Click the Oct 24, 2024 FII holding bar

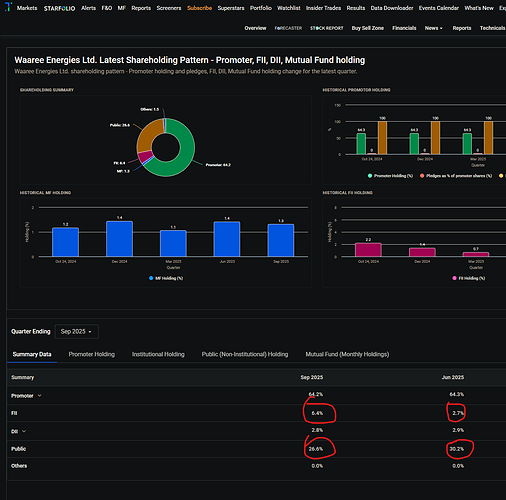point(368,250)
